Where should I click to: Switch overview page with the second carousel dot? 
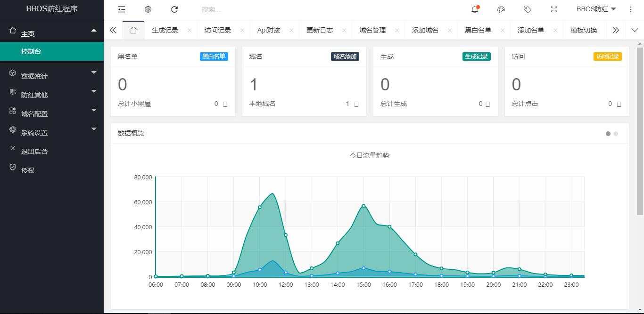[x=615, y=134]
